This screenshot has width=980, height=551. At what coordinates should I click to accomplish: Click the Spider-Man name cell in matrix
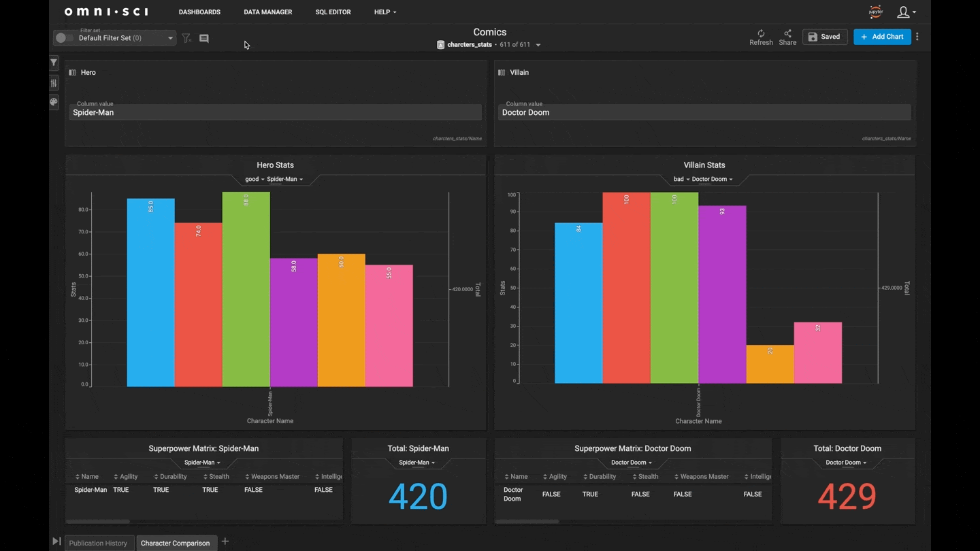click(x=91, y=490)
